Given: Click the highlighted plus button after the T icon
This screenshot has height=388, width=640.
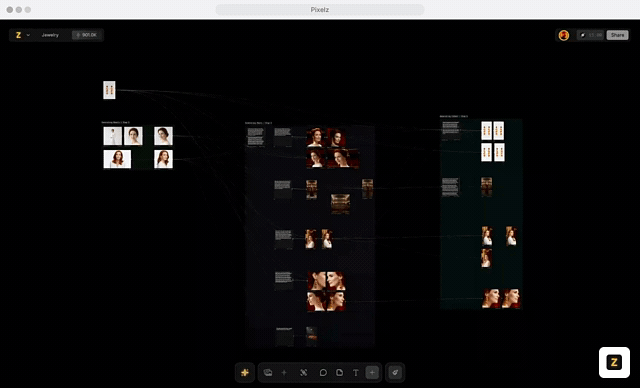Looking at the screenshot, I should [x=372, y=372].
